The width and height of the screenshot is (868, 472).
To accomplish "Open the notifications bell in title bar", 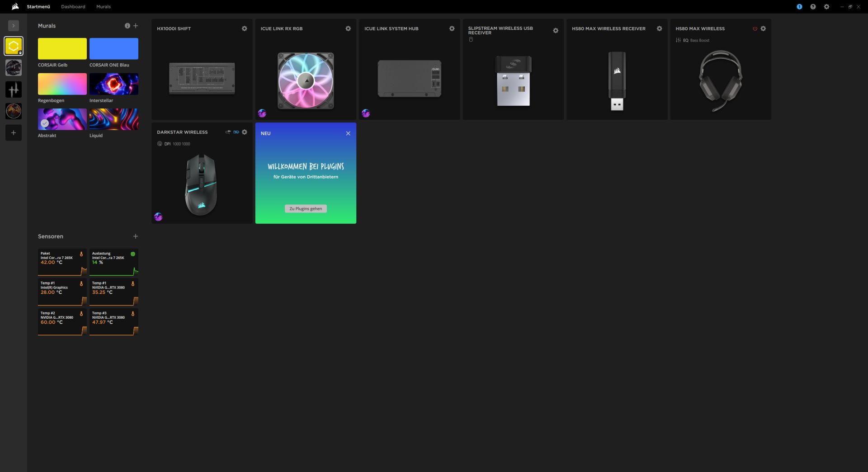I will click(x=799, y=7).
